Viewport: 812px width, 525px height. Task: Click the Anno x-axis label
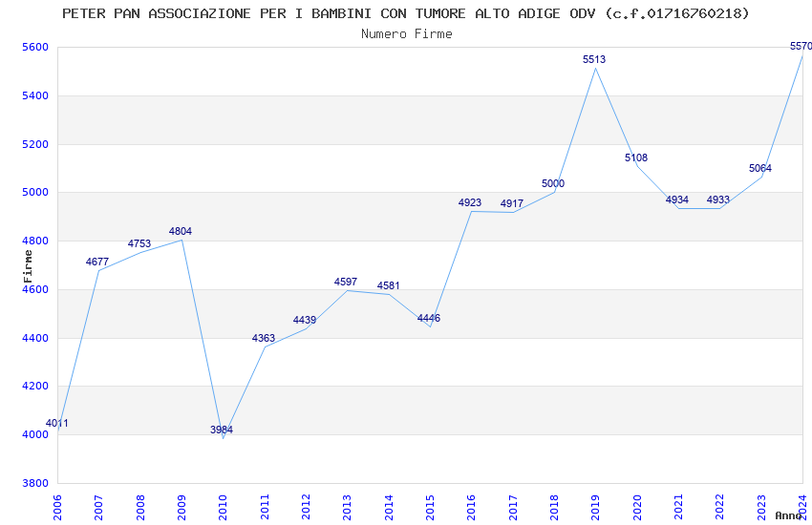coord(788,515)
